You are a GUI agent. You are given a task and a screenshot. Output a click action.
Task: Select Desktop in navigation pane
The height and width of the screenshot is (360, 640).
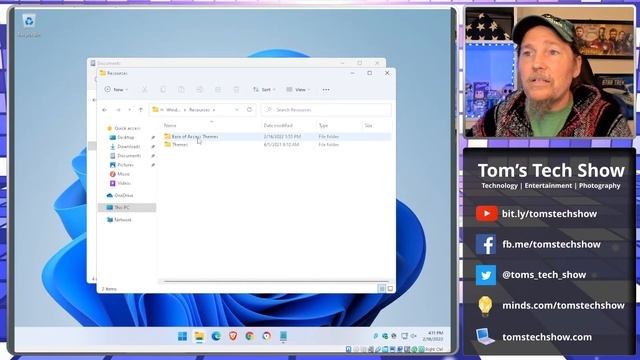click(x=122, y=138)
